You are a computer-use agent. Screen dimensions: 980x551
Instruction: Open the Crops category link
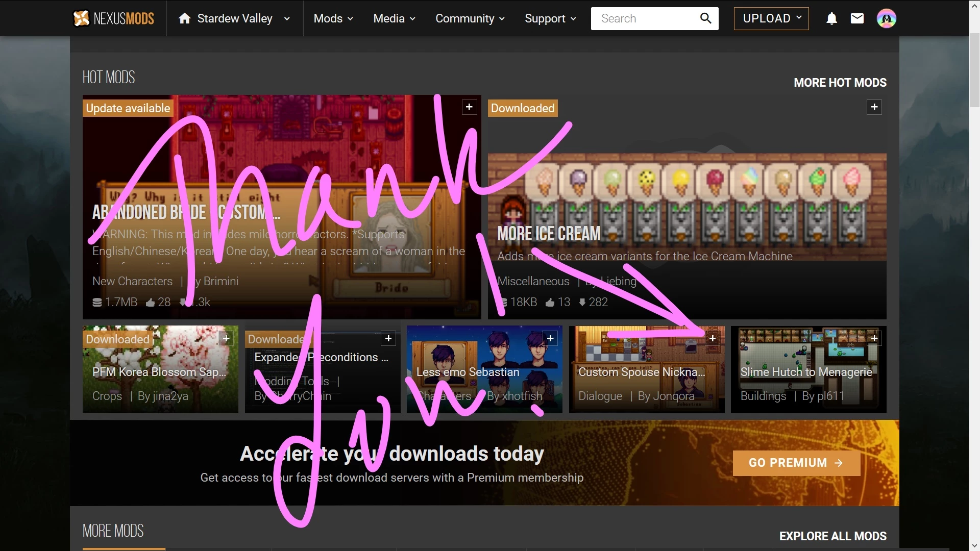[107, 396]
